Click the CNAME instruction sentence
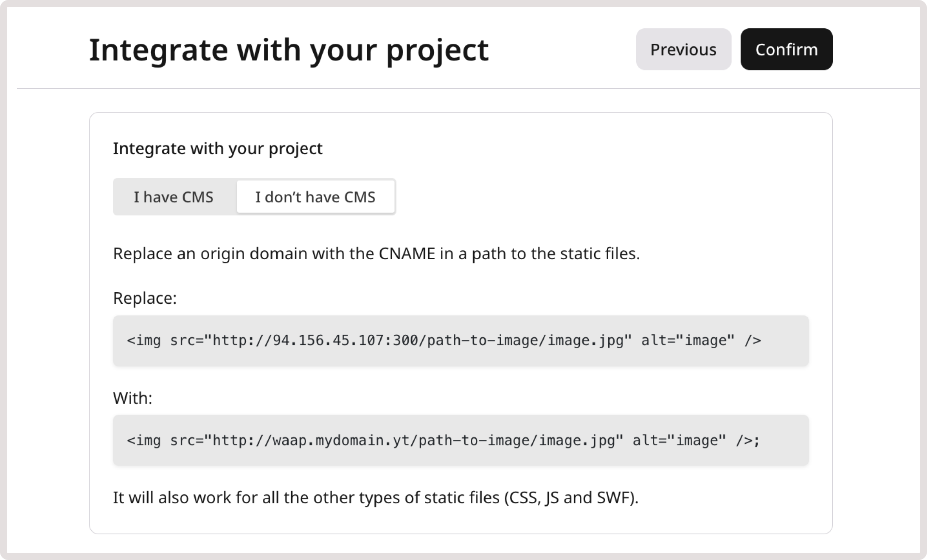The height and width of the screenshot is (560, 927). 376,254
